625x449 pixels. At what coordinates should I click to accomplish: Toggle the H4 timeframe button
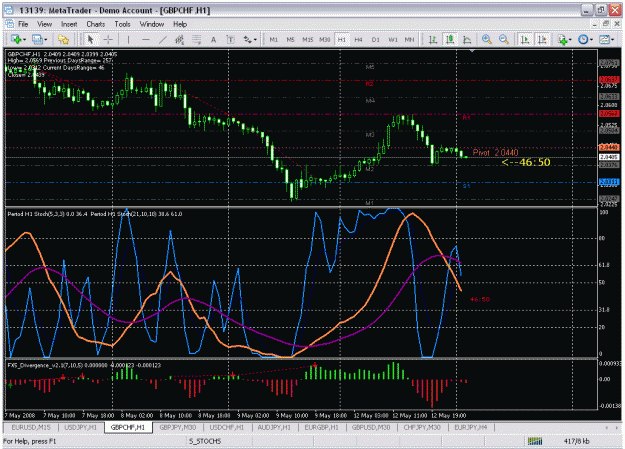click(x=358, y=39)
